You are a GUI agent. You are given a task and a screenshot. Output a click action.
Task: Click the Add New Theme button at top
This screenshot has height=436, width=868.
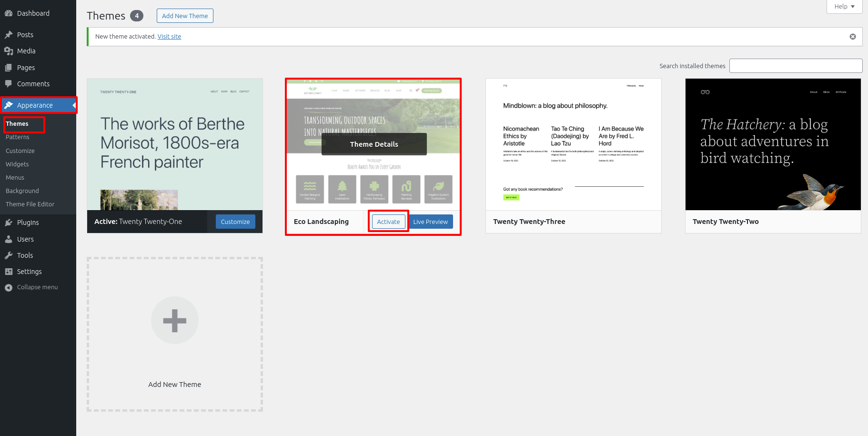coord(185,16)
